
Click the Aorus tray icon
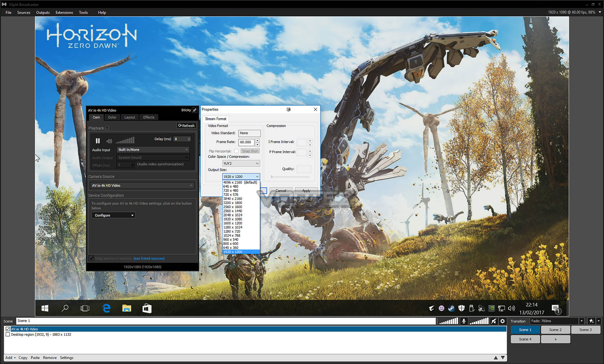(x=431, y=308)
